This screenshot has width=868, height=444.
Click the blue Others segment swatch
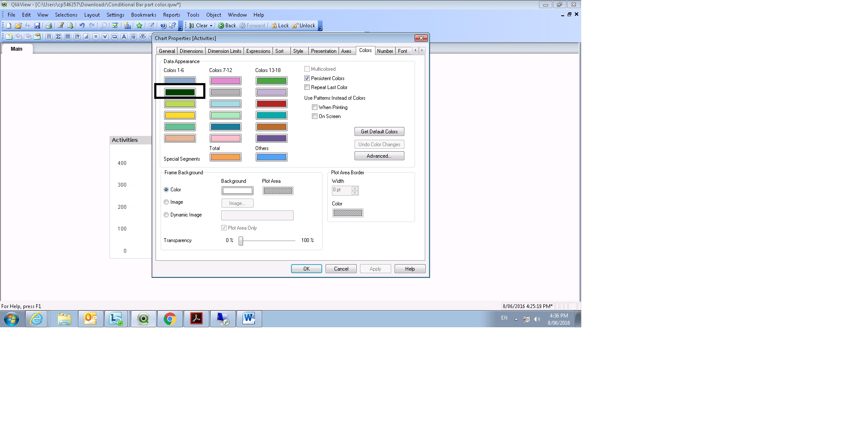[x=271, y=157]
